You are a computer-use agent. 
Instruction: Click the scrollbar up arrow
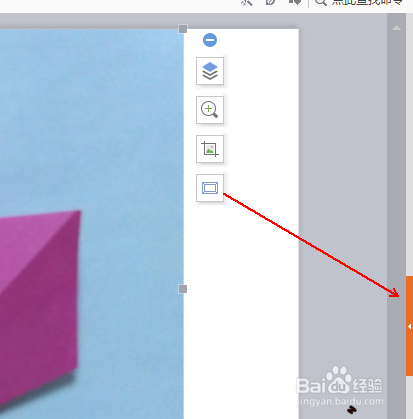coord(396,28)
